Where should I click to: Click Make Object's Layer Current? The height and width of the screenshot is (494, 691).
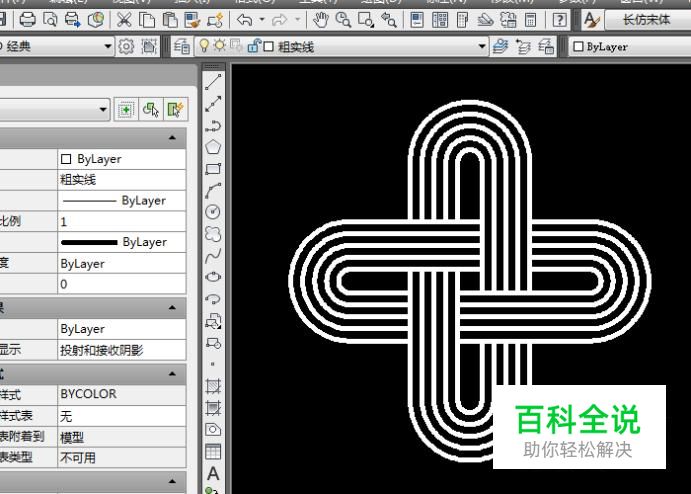(x=500, y=46)
